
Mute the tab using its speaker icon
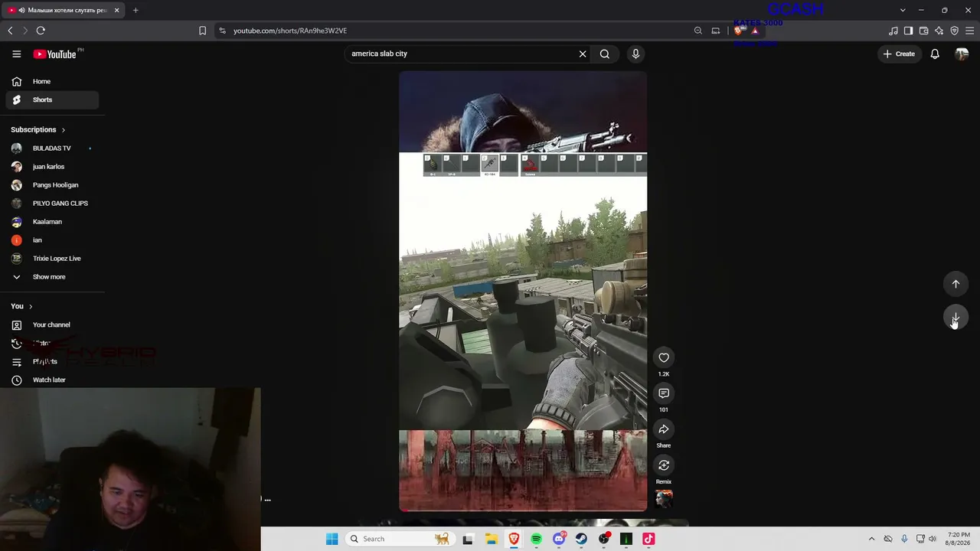pyautogui.click(x=21, y=10)
